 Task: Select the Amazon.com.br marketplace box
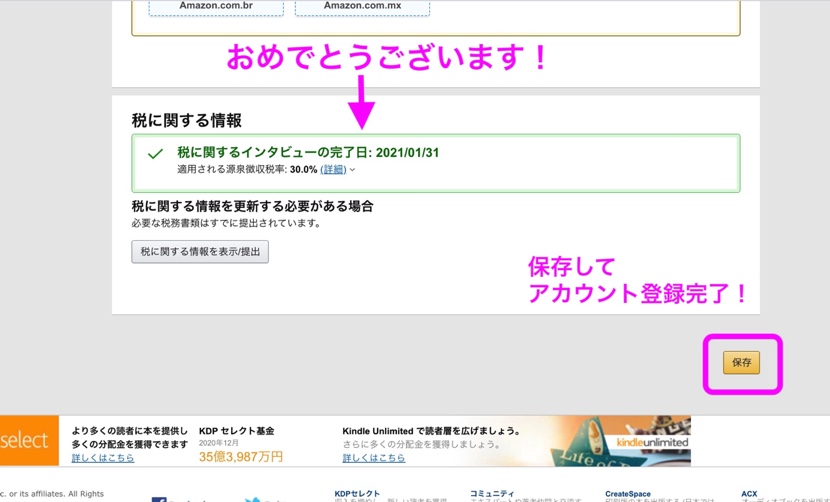click(216, 7)
